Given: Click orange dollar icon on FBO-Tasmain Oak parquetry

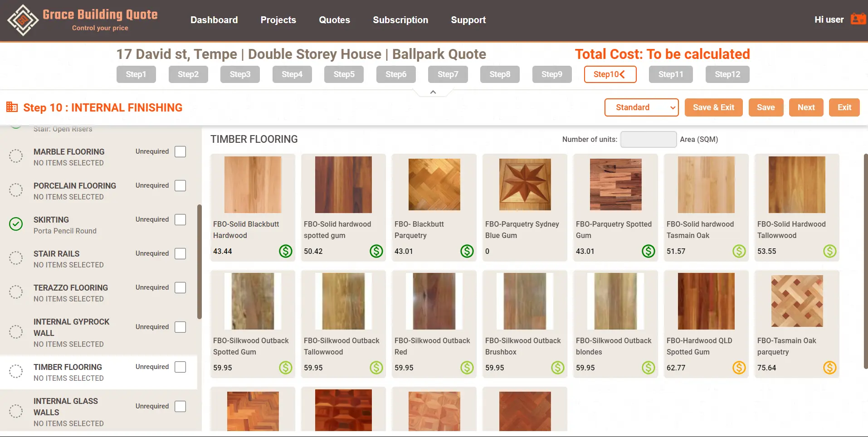Looking at the screenshot, I should point(829,368).
